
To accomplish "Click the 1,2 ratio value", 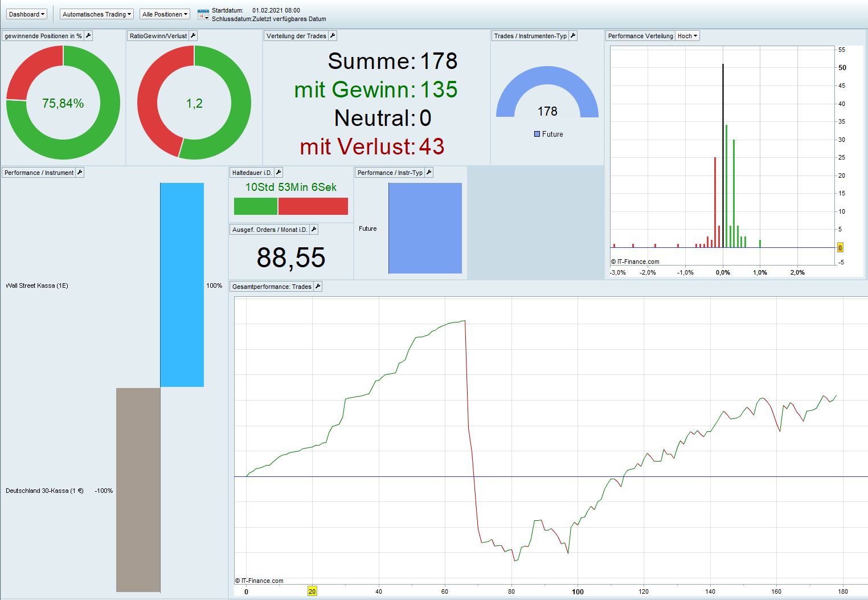I will pyautogui.click(x=194, y=103).
